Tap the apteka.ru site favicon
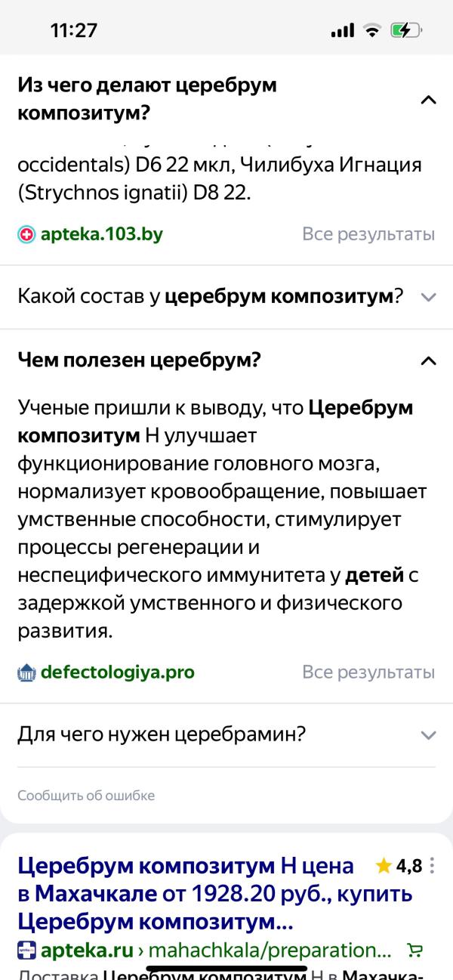The width and height of the screenshot is (453, 980). tap(26, 950)
